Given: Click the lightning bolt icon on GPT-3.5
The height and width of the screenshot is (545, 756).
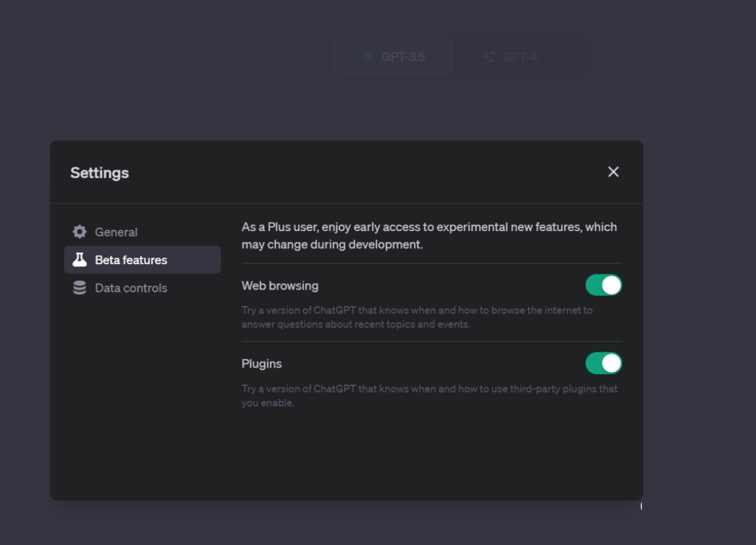Looking at the screenshot, I should pyautogui.click(x=368, y=57).
